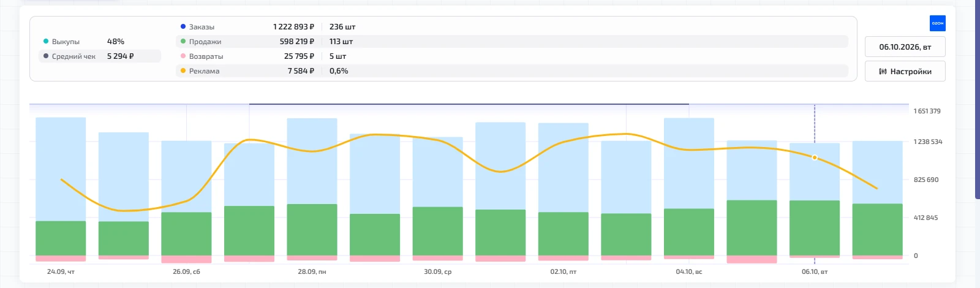980x288 pixels.
Task: Select the 24.09, чт axis label
Action: (x=61, y=271)
